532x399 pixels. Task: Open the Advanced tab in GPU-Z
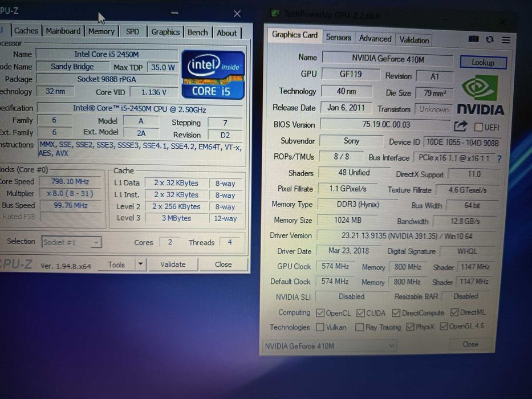375,39
